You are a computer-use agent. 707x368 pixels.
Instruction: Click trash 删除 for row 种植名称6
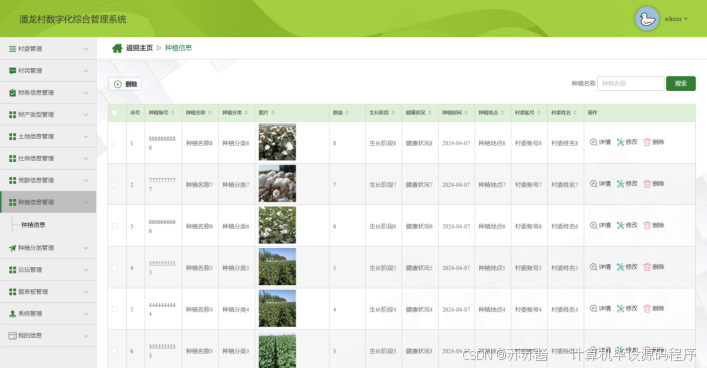(x=653, y=225)
